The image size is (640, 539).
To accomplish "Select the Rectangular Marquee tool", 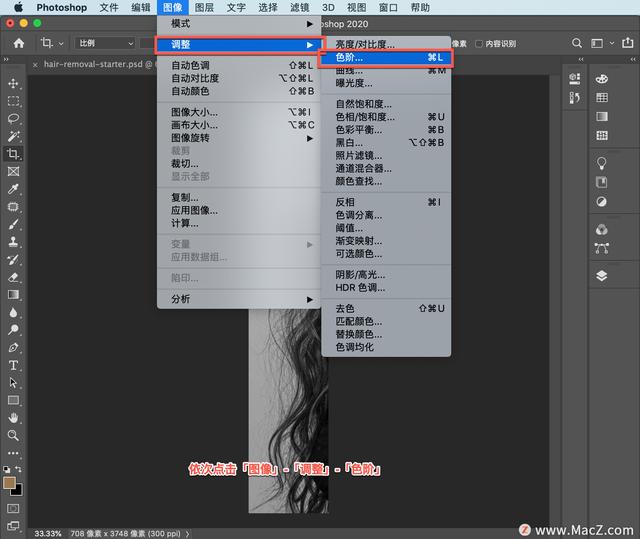I will pyautogui.click(x=13, y=101).
